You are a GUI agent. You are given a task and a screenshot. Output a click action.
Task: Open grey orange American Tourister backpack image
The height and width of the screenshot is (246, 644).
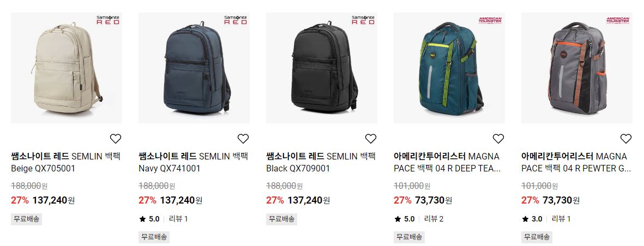click(576, 68)
